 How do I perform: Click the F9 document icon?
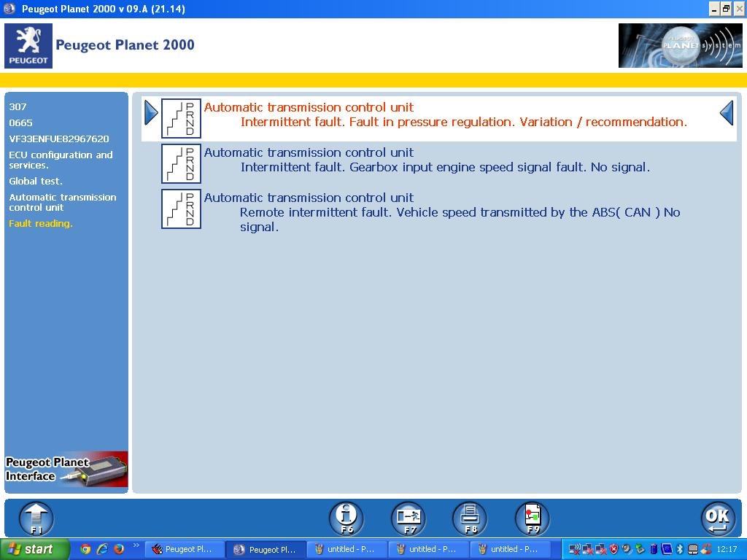pos(532,518)
